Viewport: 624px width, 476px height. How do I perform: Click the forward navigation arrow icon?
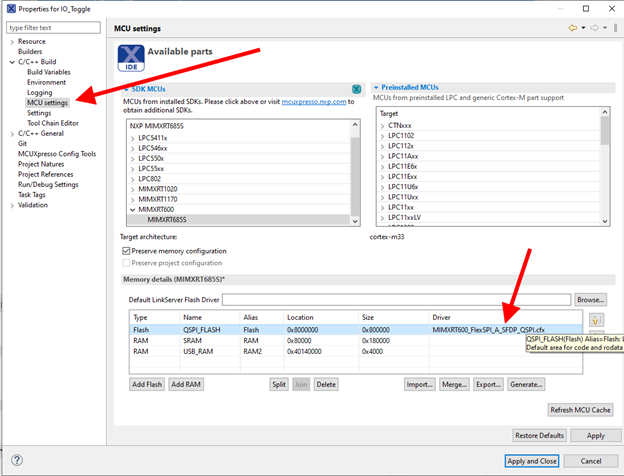(594, 28)
